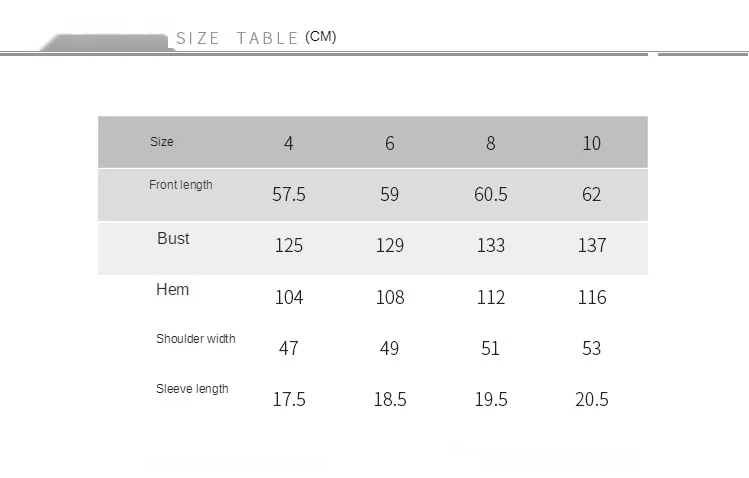Viewport: 749px width, 478px height.
Task: Click the gray tab shape beside title
Action: [x=106, y=42]
